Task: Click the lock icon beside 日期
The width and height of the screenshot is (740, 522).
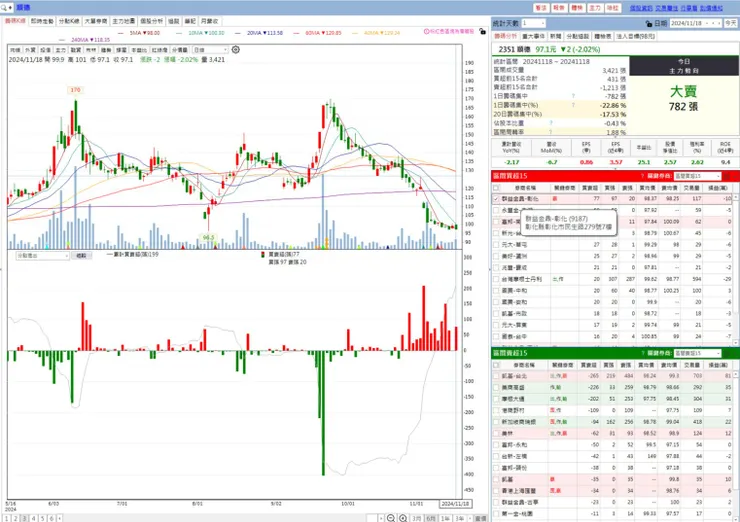Action: 648,23
